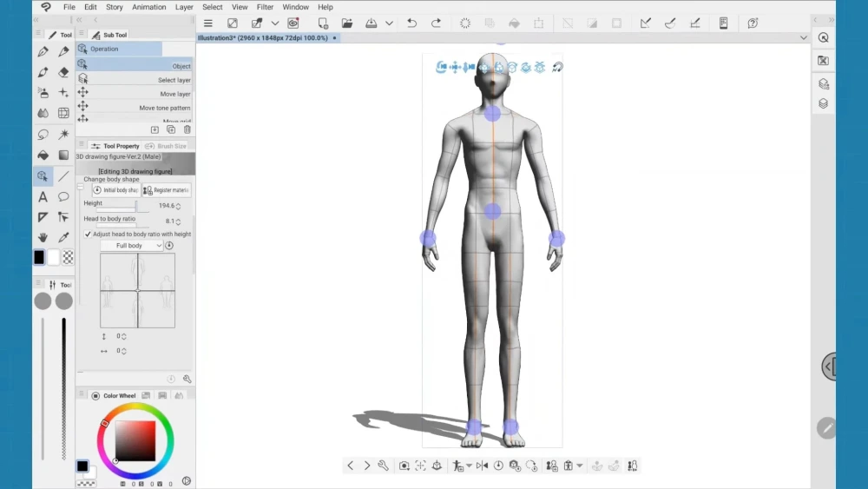Open the Animation menu
This screenshot has width=868, height=489.
[149, 7]
